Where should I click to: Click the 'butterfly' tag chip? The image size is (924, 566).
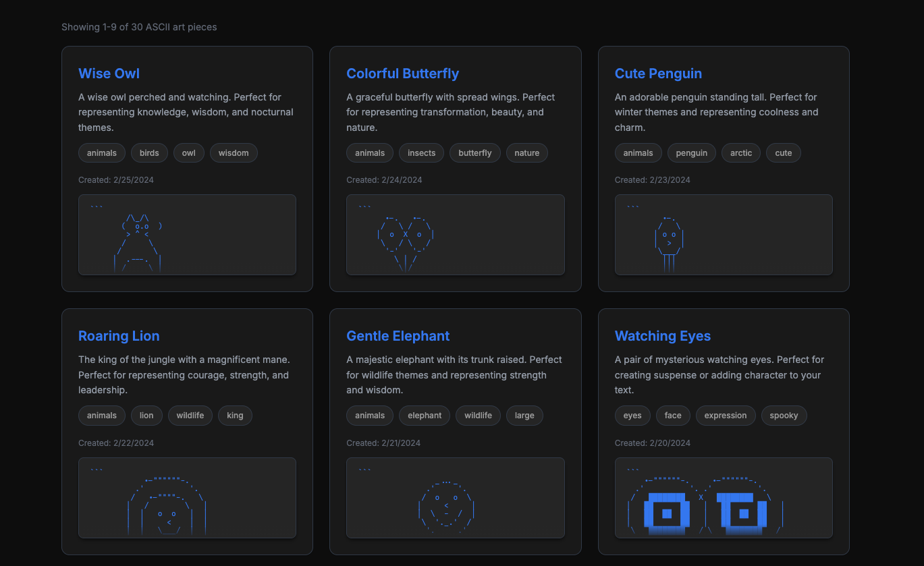pos(475,153)
